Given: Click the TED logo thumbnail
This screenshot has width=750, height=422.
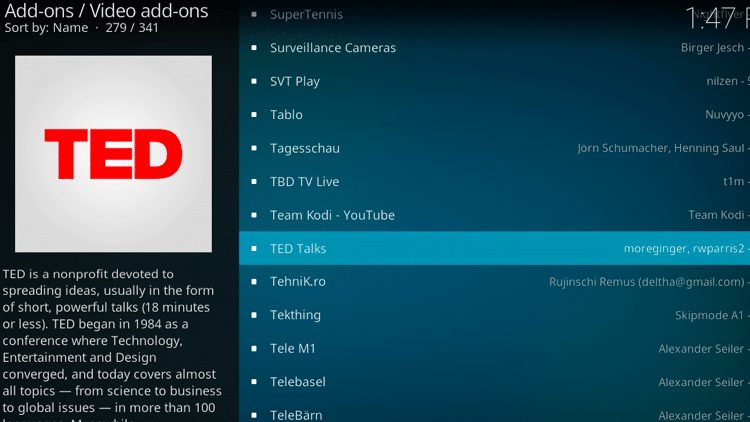Looking at the screenshot, I should click(113, 154).
